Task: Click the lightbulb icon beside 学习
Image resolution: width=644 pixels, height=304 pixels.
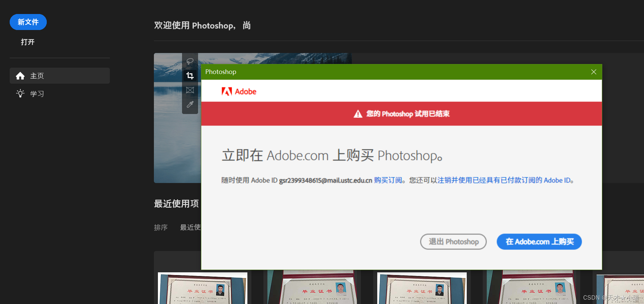Action: coord(20,93)
